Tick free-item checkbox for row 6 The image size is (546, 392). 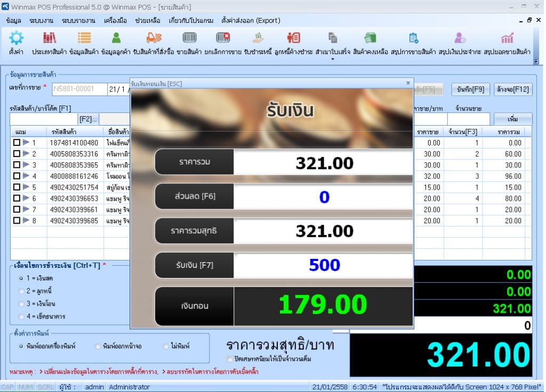(x=17, y=198)
